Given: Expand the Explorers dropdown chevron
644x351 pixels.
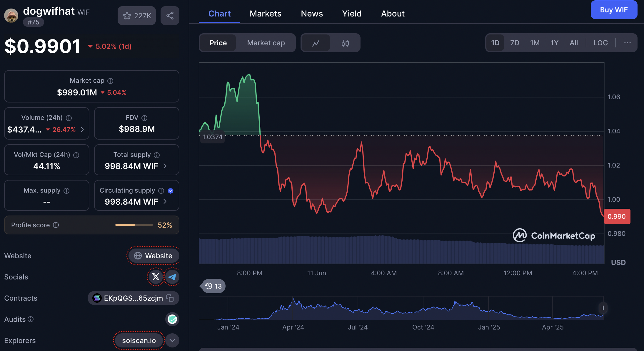Looking at the screenshot, I should (x=172, y=340).
